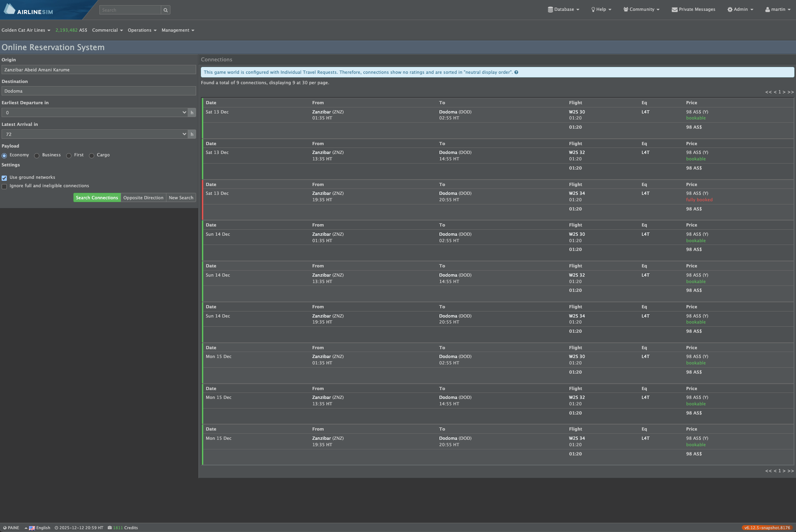Screen dimensions: 796x532
Task: Uncheck Use ground networks checkbox
Action: pyautogui.click(x=4, y=178)
